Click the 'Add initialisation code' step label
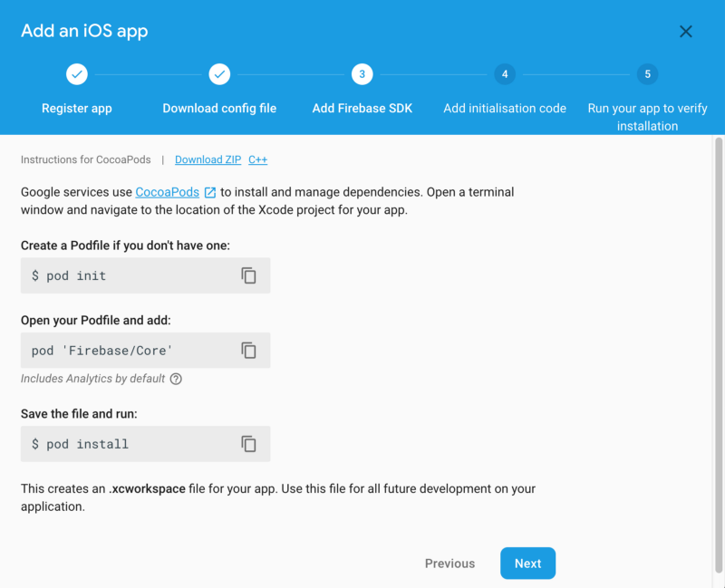The height and width of the screenshot is (588, 725). pos(505,108)
